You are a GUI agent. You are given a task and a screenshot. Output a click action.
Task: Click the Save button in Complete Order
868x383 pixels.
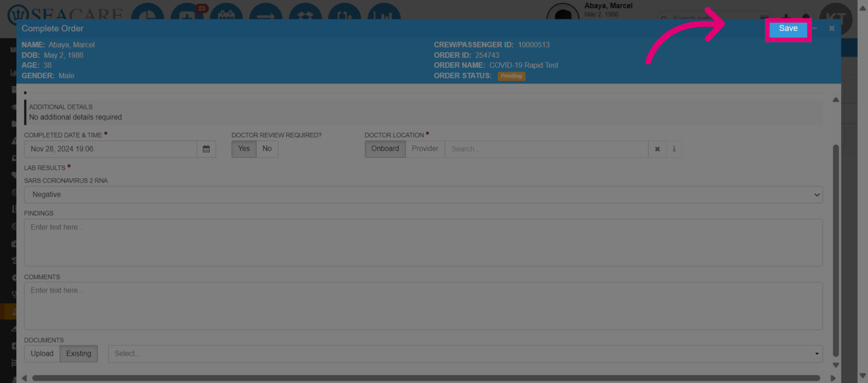click(x=788, y=29)
